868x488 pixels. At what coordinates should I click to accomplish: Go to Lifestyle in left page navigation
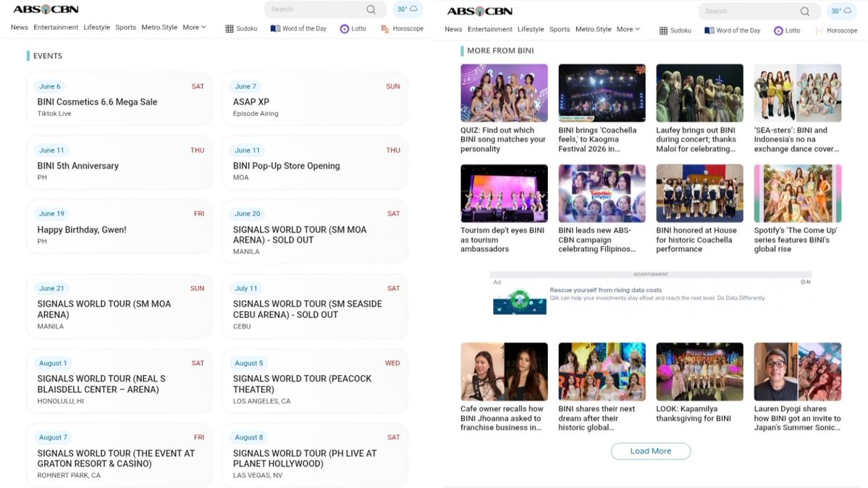pyautogui.click(x=97, y=27)
